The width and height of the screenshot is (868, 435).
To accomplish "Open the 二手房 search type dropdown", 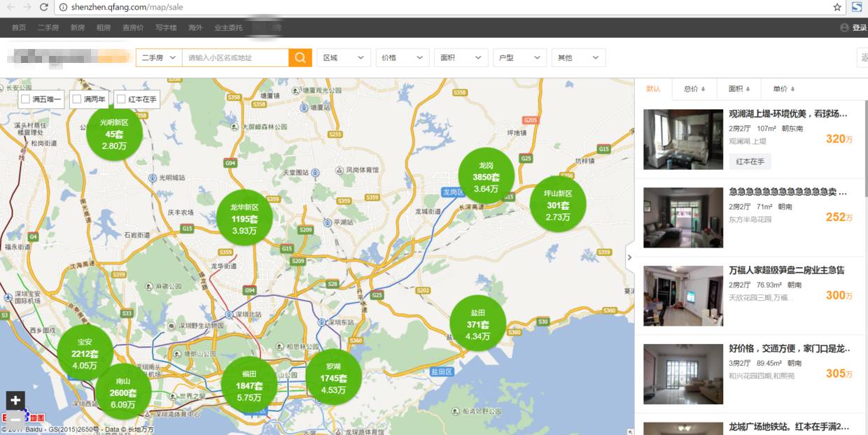I will coord(159,57).
